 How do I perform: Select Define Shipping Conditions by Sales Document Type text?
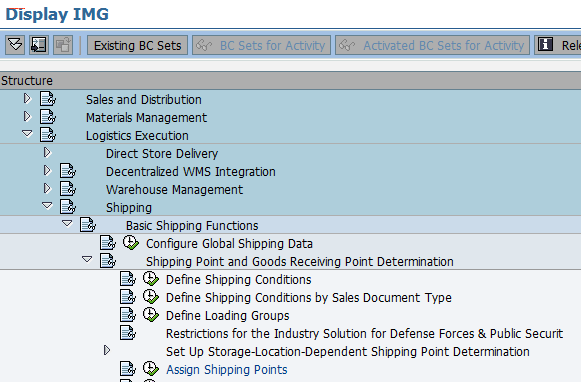pyautogui.click(x=309, y=298)
